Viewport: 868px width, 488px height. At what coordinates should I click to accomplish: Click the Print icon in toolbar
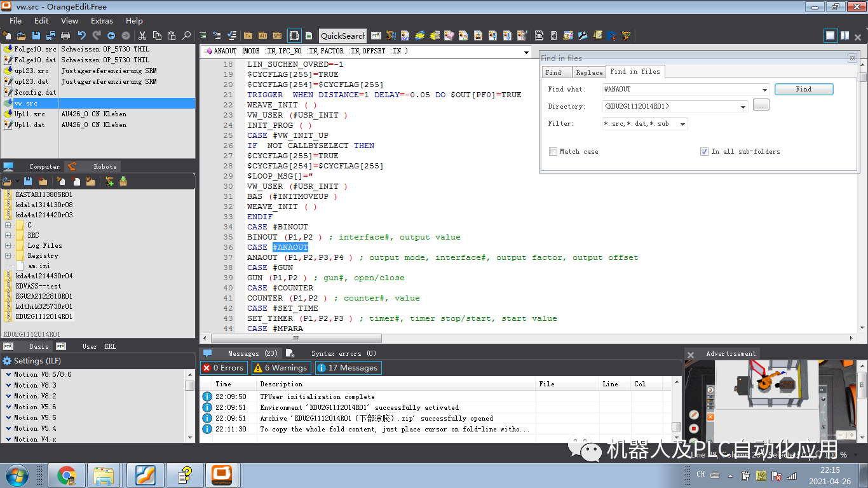click(x=65, y=36)
